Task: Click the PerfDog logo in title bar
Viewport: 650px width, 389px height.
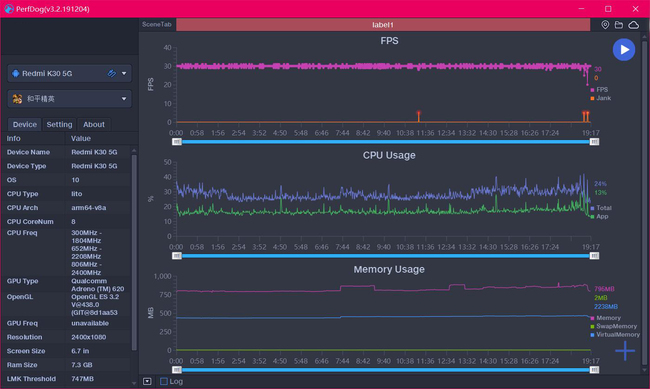Action: [x=9, y=9]
